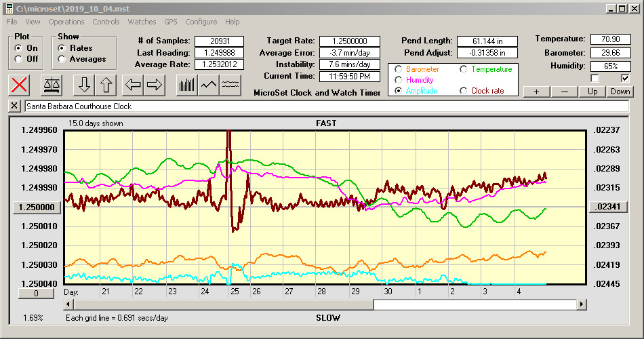The image size is (644, 339).
Task: Click the Santa Barbara Courthouse Clock field
Action: click(x=325, y=106)
